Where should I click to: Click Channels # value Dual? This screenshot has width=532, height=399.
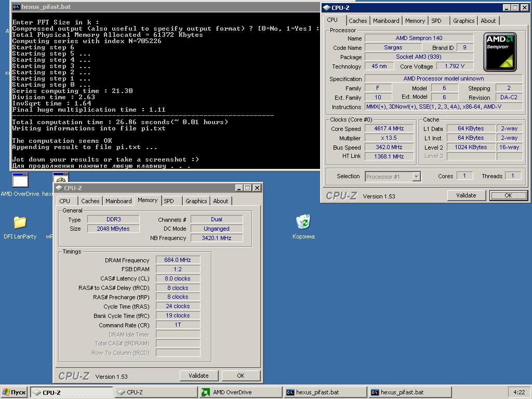point(217,220)
